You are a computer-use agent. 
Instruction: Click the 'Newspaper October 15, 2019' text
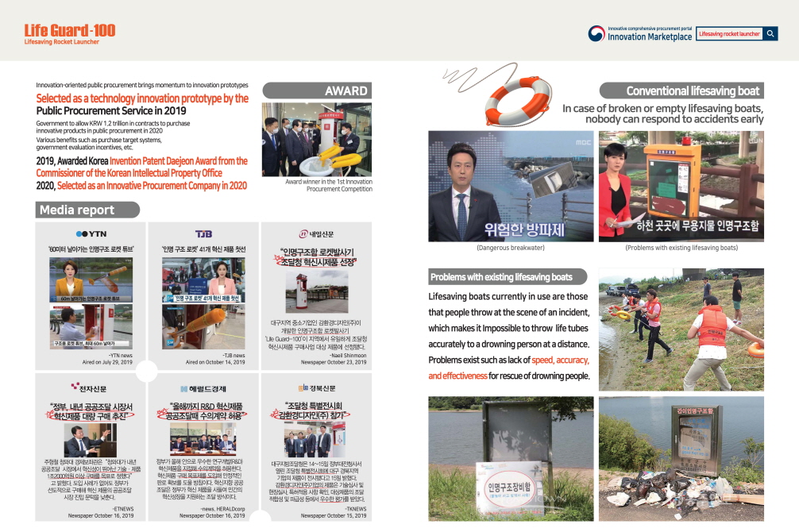click(334, 515)
